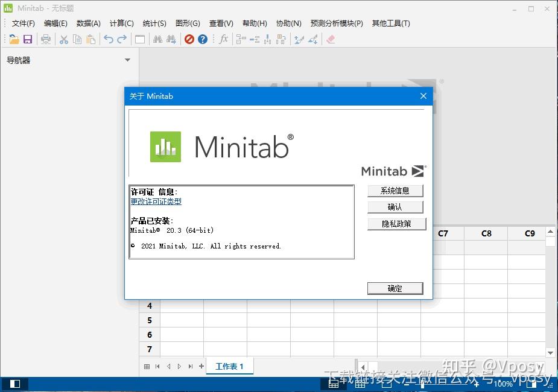Redo using the forward arrow icon
Viewport: 558px width, 392px height.
[121, 39]
